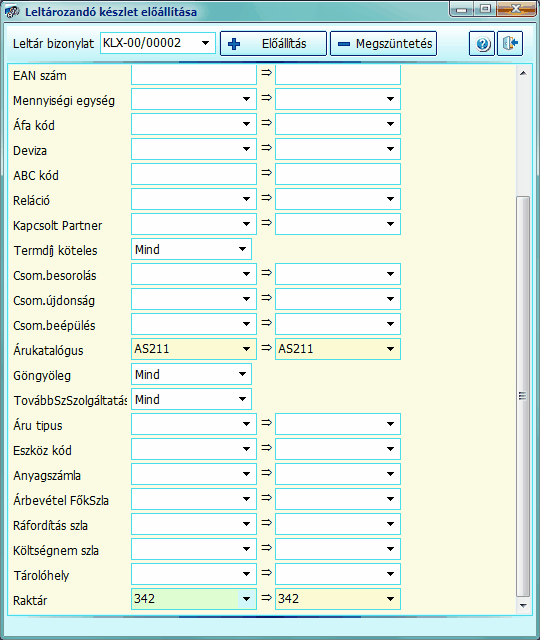Click the exit door icon
540x640 pixels.
click(x=510, y=43)
